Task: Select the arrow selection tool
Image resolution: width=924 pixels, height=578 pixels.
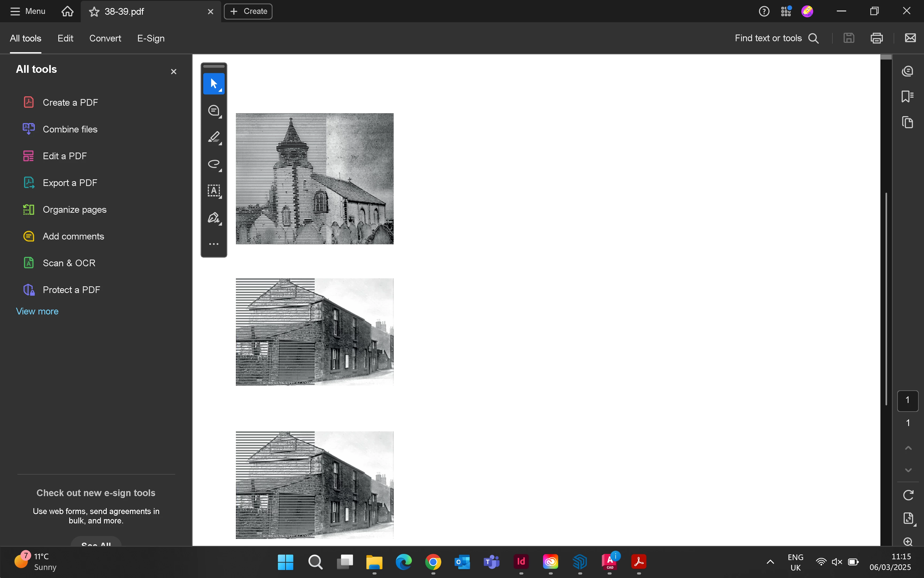Action: [213, 84]
